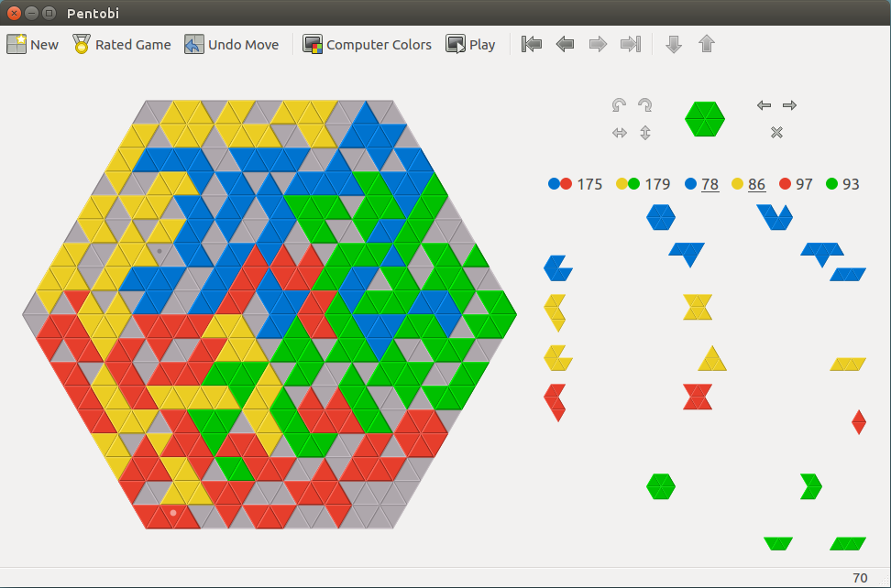Select next piece with right arrow
The height and width of the screenshot is (588, 891).
[x=789, y=105]
